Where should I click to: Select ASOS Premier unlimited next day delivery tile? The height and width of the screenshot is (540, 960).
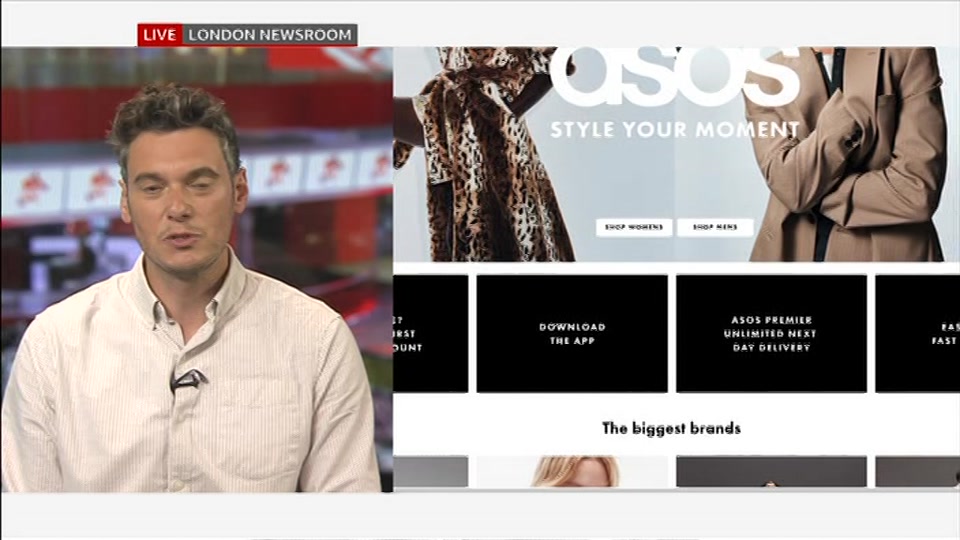[771, 334]
